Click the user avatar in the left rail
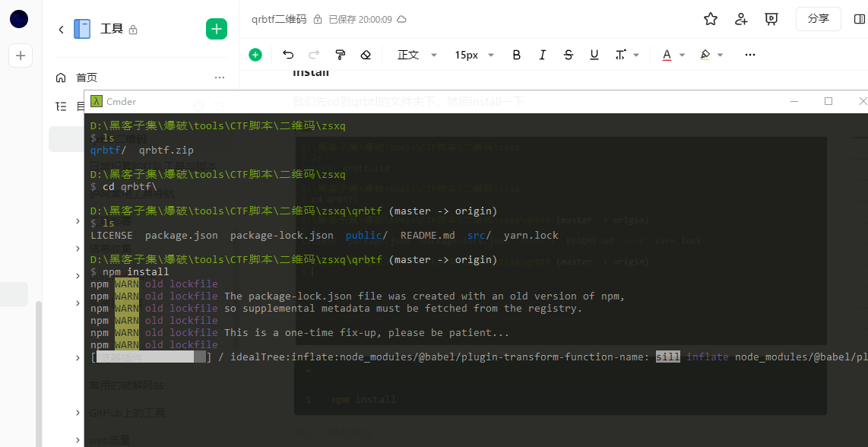The image size is (868, 447). click(x=19, y=20)
